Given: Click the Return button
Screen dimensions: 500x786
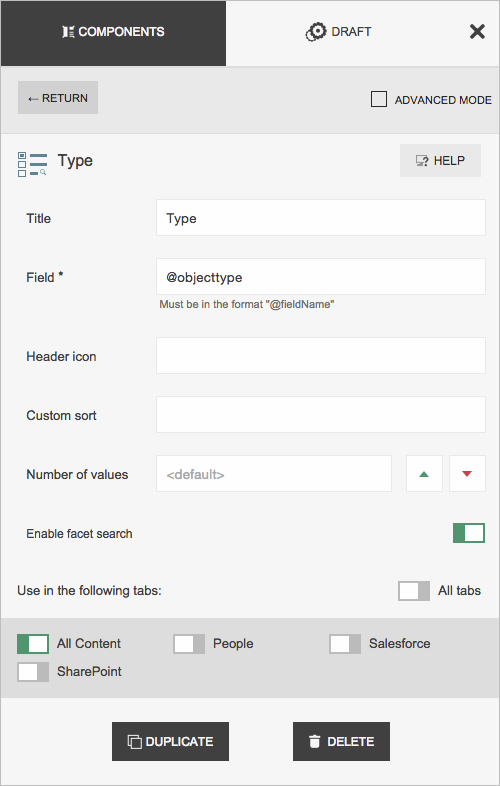Looking at the screenshot, I should point(58,98).
